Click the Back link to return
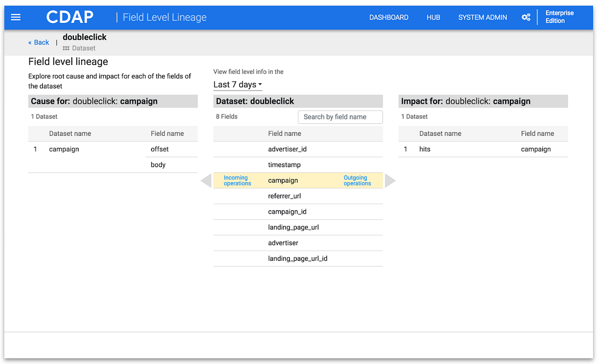Screen dimensions: 598x364 click(x=39, y=42)
